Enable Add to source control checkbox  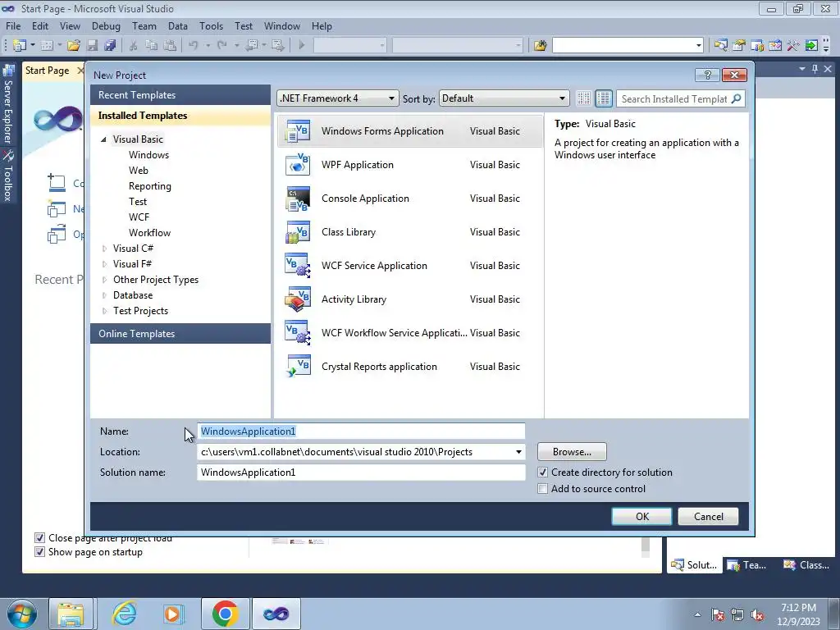tap(543, 489)
